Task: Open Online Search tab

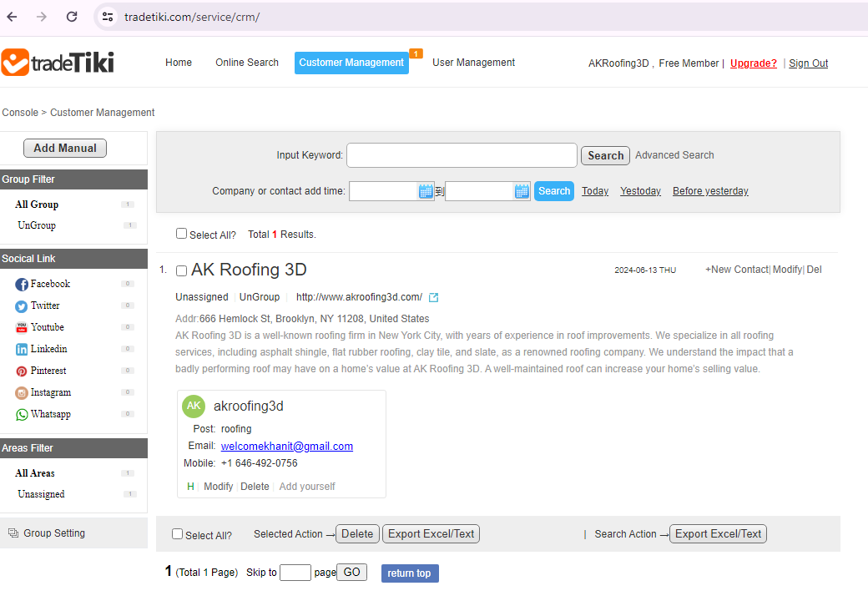Action: point(247,63)
